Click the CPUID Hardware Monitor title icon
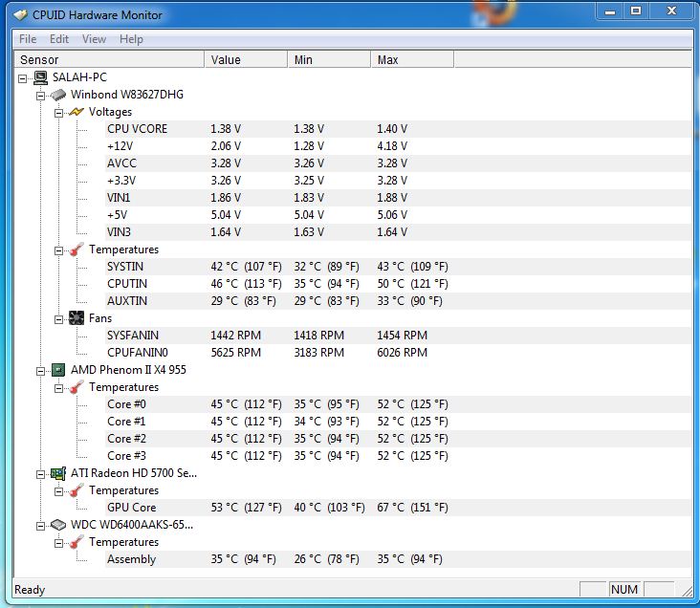The image size is (700, 608). [20, 15]
